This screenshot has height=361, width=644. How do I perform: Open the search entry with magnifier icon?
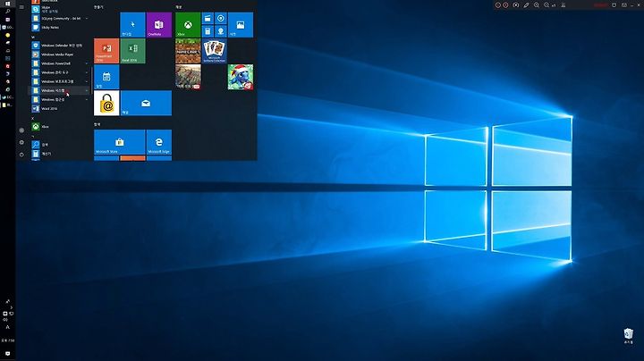coord(61,145)
